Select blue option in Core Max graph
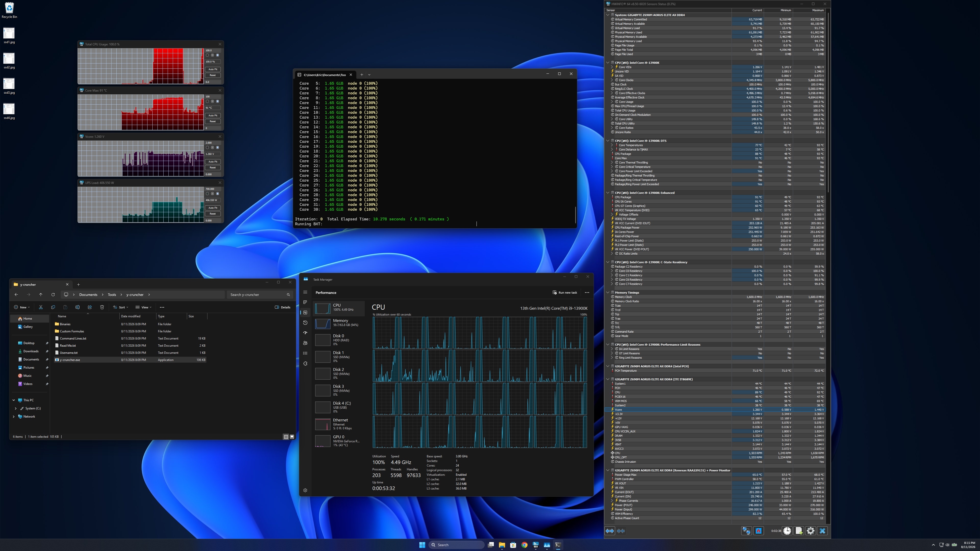 (x=218, y=102)
